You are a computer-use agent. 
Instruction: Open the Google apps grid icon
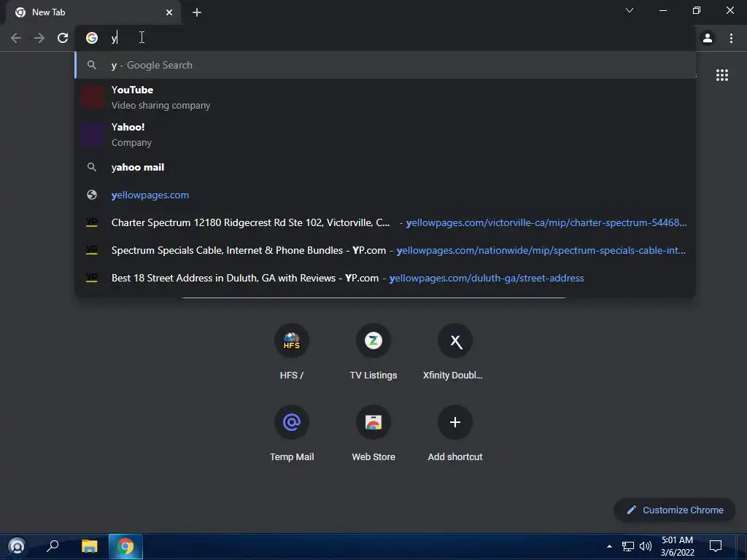pos(722,75)
